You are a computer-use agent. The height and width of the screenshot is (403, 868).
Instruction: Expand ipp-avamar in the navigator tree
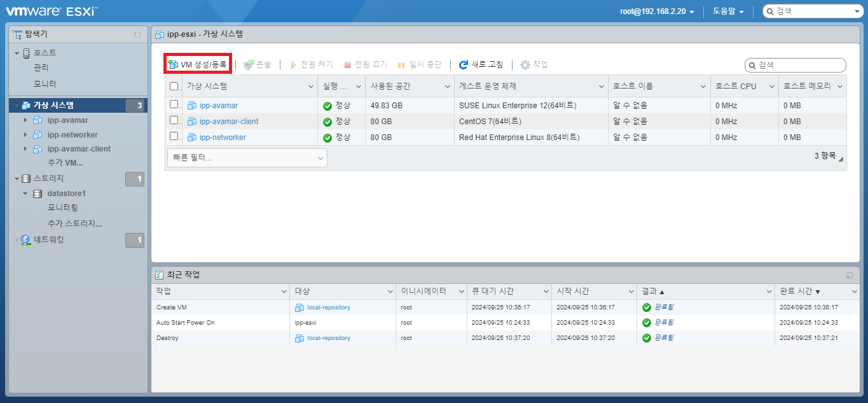click(x=25, y=120)
